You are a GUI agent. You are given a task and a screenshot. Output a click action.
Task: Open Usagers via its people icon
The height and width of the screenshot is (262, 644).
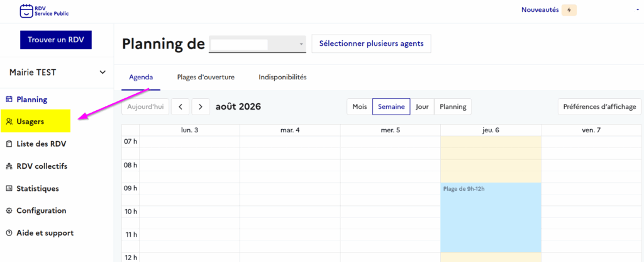[x=9, y=122]
